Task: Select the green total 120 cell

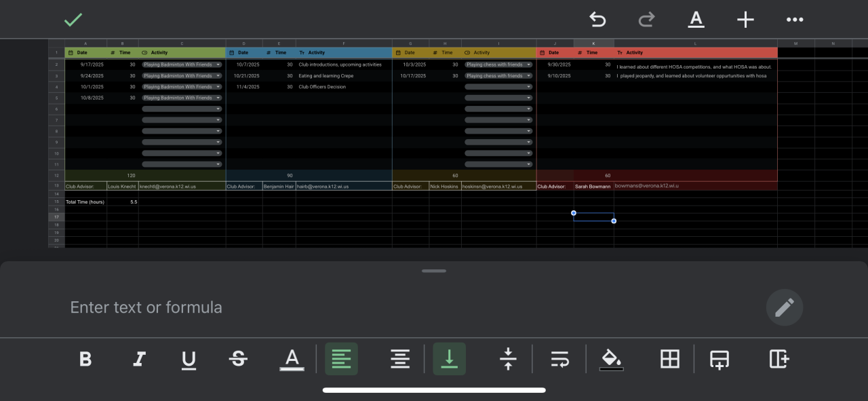Action: (x=123, y=175)
